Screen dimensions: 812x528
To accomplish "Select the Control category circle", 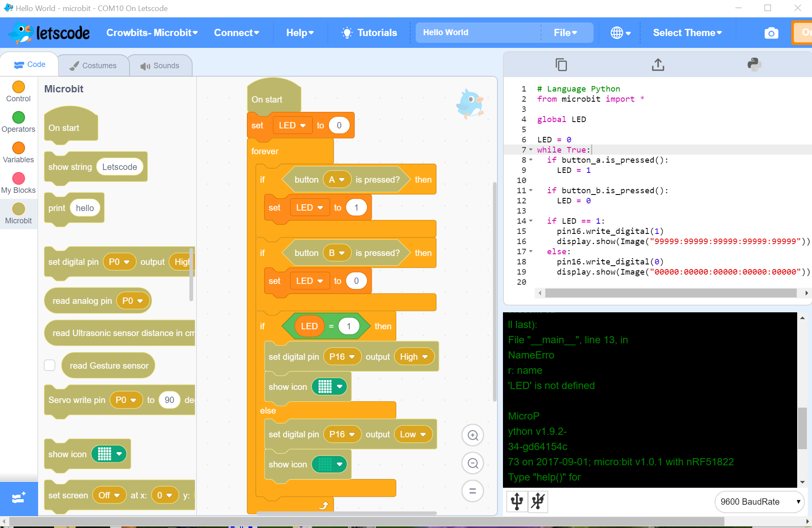I will pos(19,87).
